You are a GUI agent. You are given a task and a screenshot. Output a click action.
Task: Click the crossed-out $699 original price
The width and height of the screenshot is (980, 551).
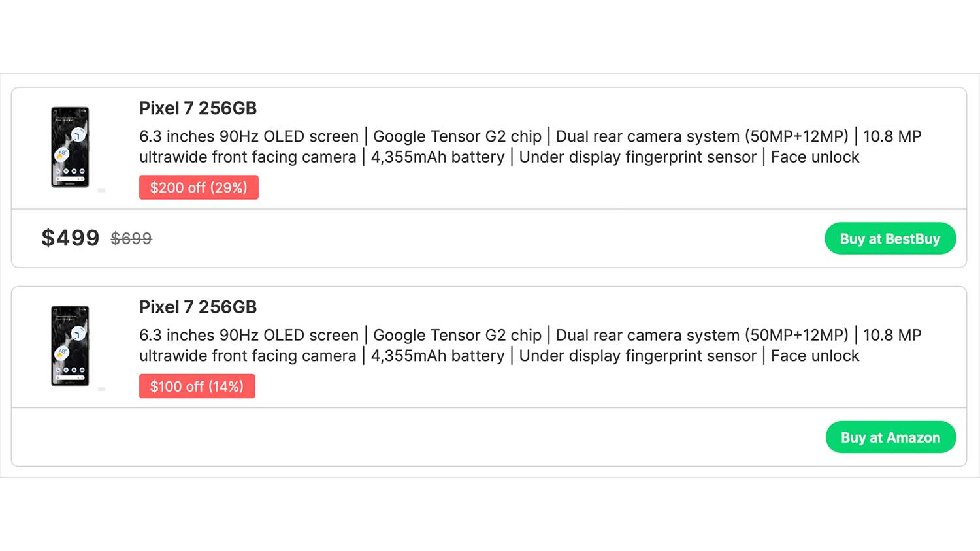tap(131, 239)
